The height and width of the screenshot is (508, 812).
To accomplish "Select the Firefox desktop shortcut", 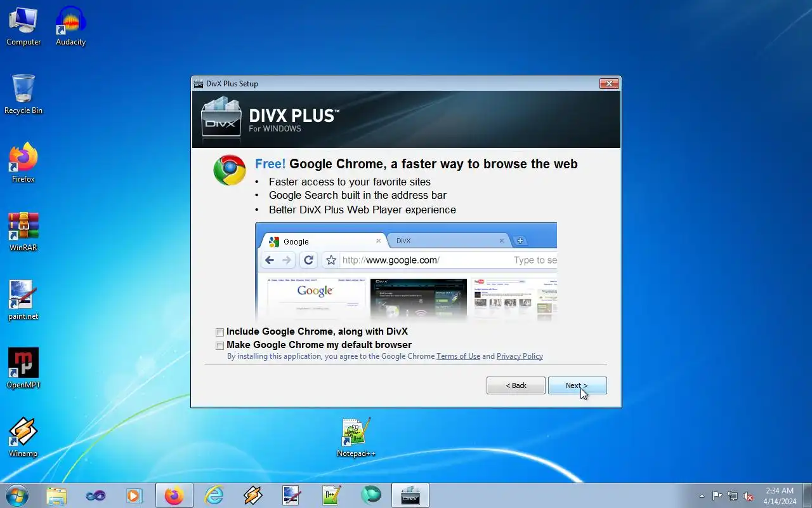I will tap(23, 163).
